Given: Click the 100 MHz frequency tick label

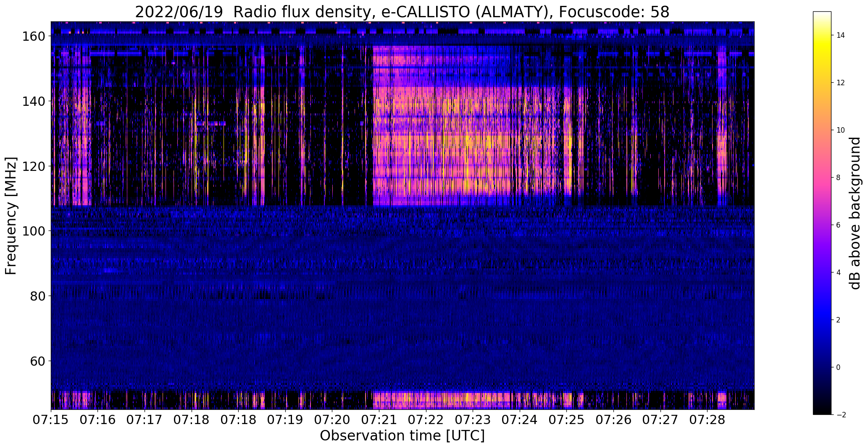Looking at the screenshot, I should coord(33,231).
